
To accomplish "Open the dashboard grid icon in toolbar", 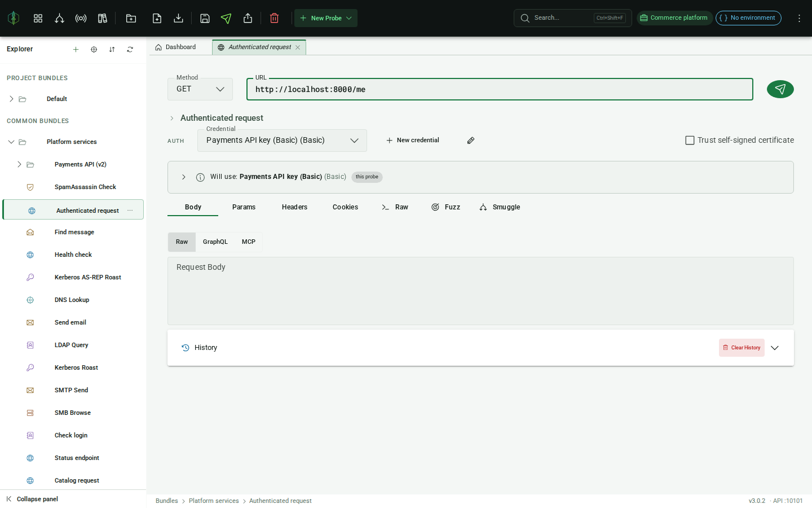I will [x=38, y=18].
